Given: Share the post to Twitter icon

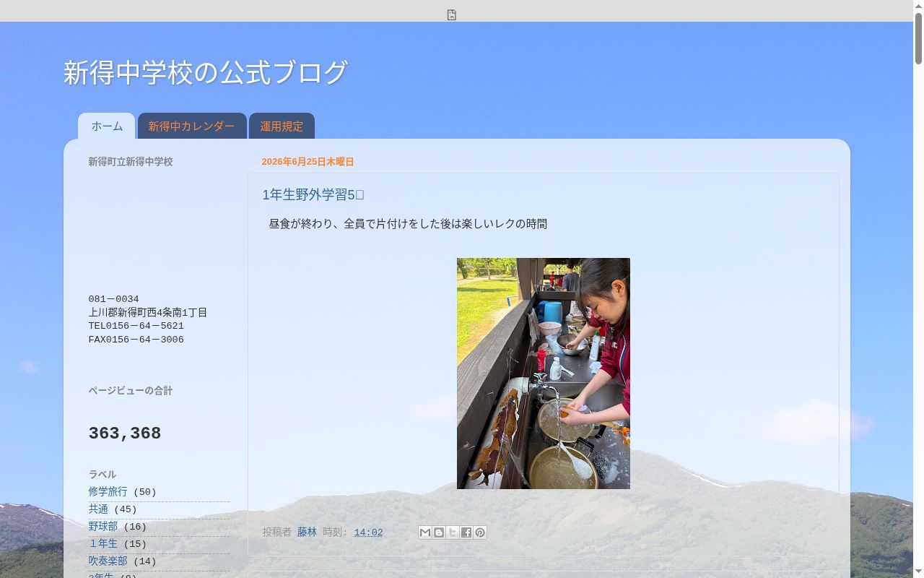Looking at the screenshot, I should [453, 532].
